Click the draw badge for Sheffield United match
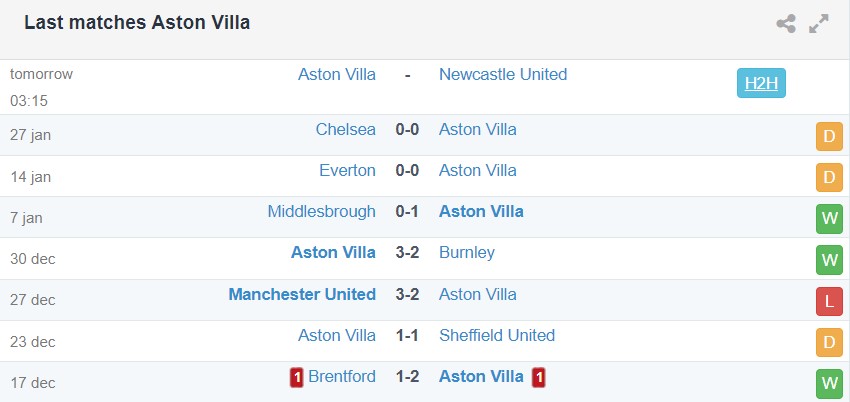The width and height of the screenshot is (850, 402). coord(829,342)
